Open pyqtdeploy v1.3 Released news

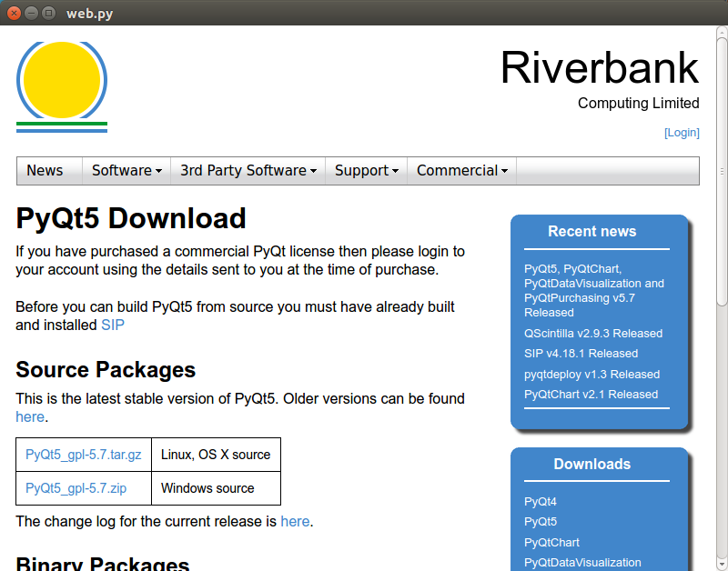pyautogui.click(x=591, y=375)
